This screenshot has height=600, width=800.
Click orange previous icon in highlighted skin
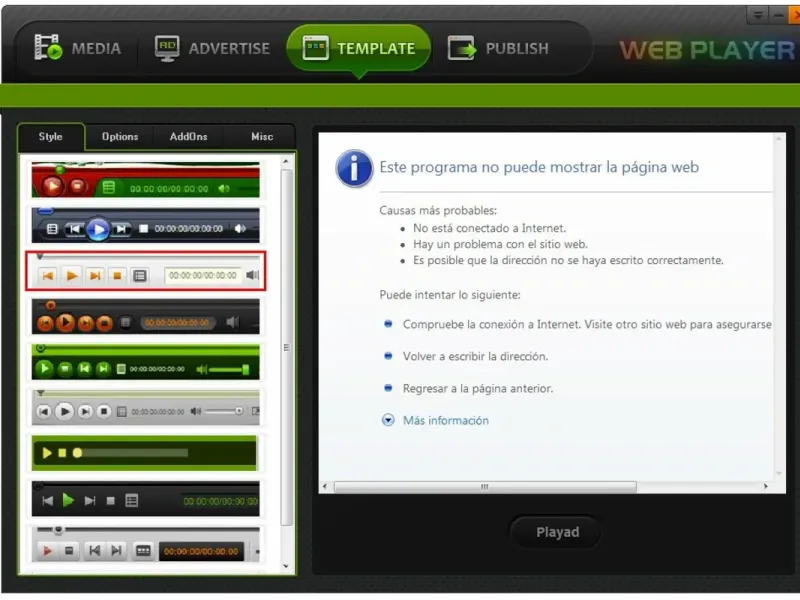48,276
